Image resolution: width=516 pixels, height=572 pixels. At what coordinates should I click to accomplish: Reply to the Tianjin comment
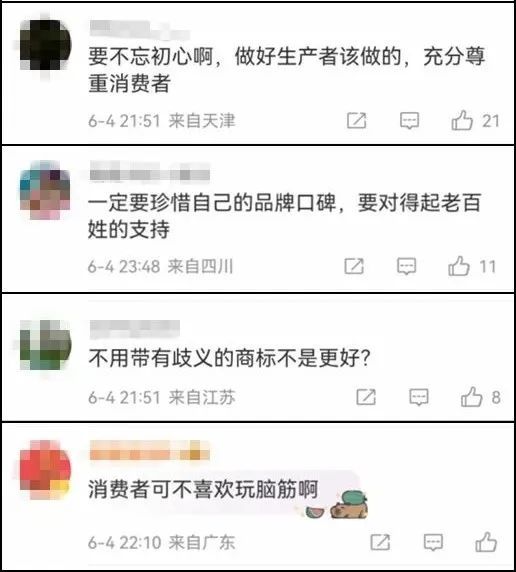[409, 121]
